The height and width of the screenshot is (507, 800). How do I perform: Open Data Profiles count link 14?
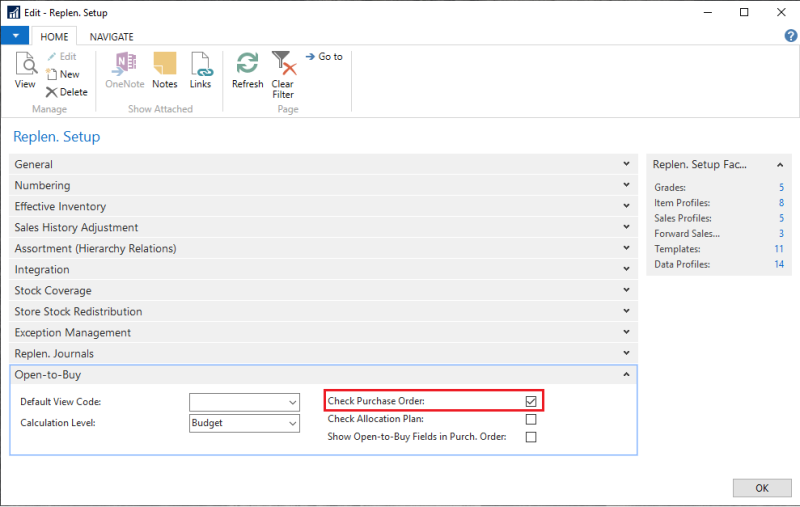coord(779,264)
